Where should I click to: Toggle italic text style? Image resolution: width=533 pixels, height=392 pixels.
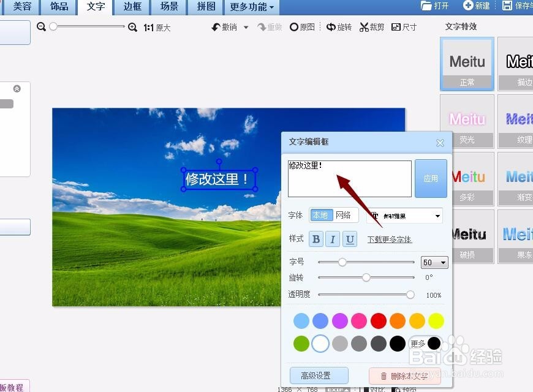pos(333,239)
